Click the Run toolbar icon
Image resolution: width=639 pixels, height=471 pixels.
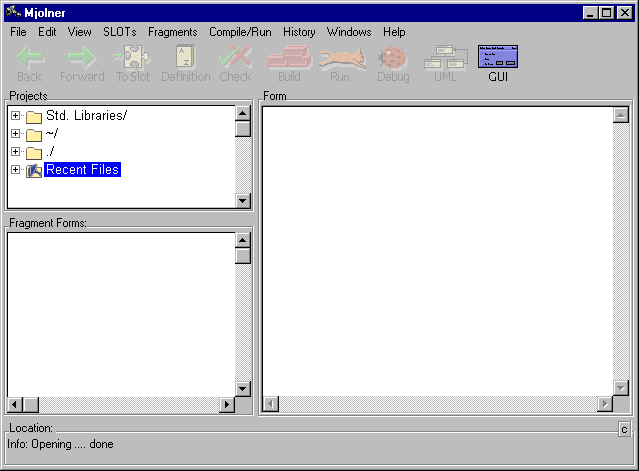342,58
